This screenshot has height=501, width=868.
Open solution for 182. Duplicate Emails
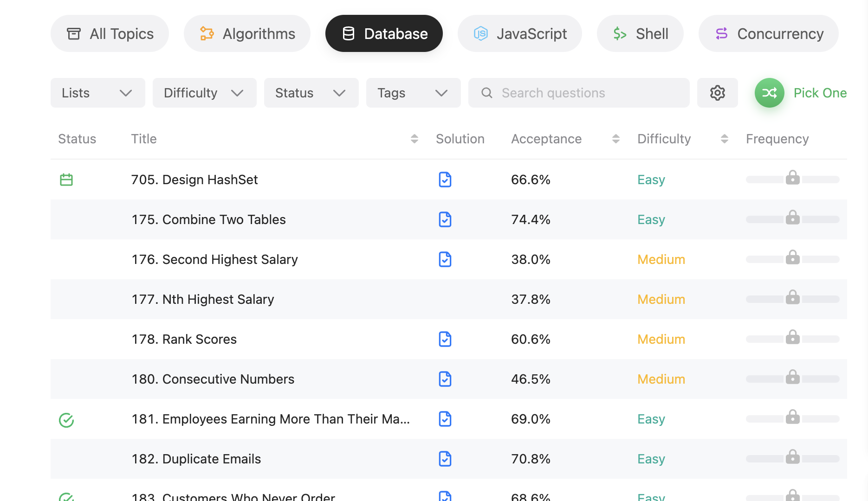point(445,459)
